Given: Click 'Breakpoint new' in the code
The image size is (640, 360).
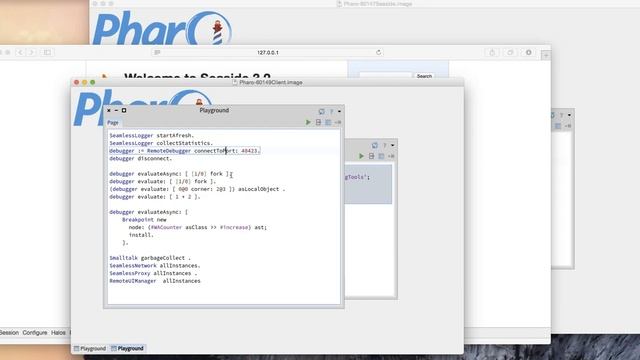Looking at the screenshot, I should (x=144, y=220).
